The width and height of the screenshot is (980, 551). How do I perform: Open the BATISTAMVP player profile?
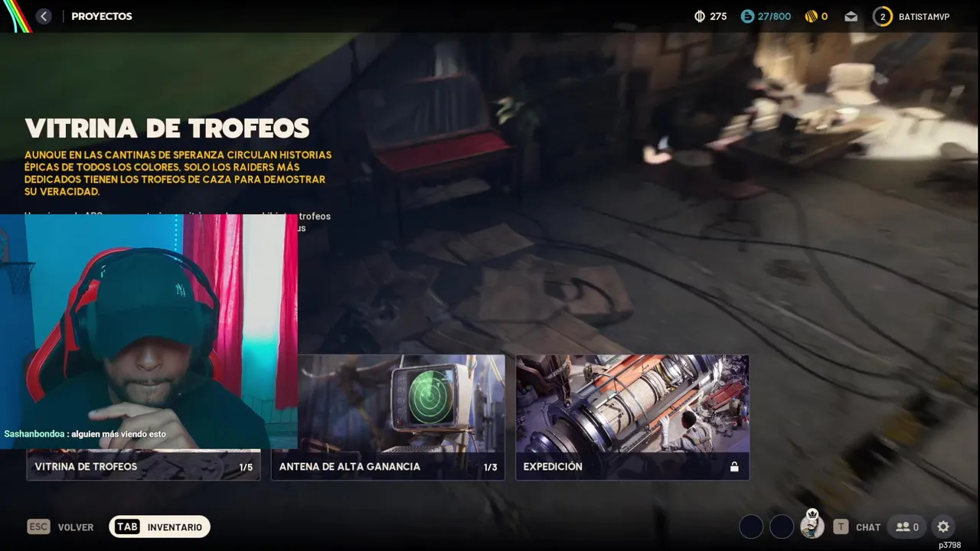tap(924, 16)
